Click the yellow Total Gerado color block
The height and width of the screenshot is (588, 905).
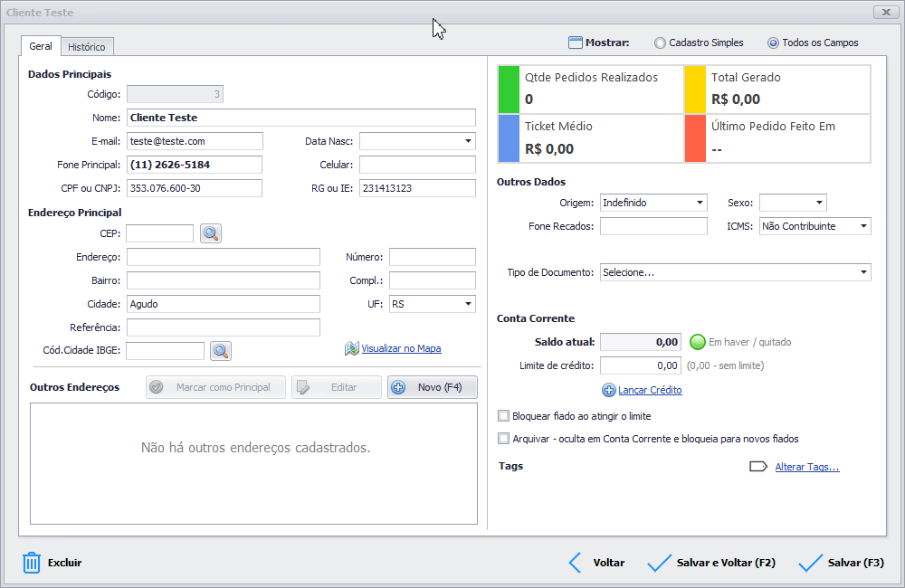pos(694,89)
